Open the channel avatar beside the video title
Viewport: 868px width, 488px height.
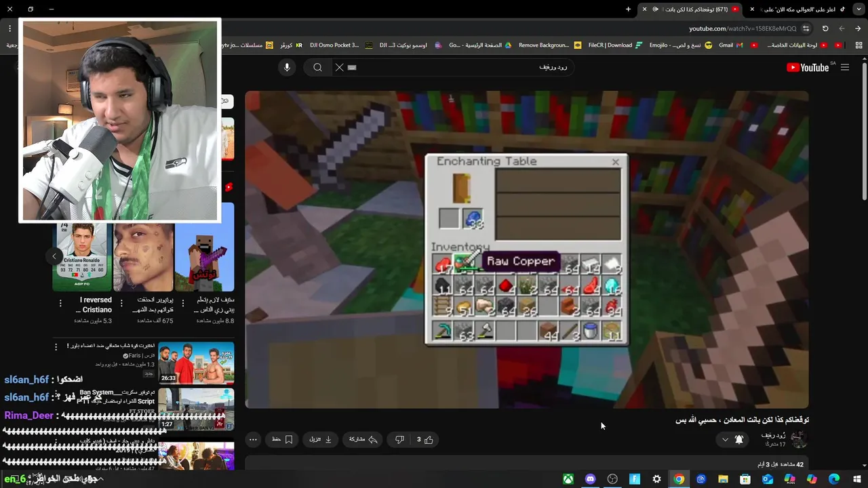800,439
